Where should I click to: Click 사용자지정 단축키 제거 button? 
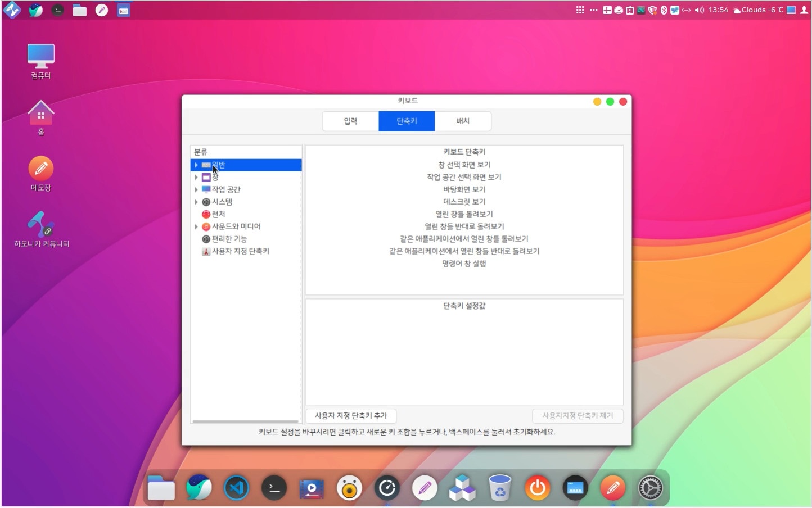[x=578, y=416]
